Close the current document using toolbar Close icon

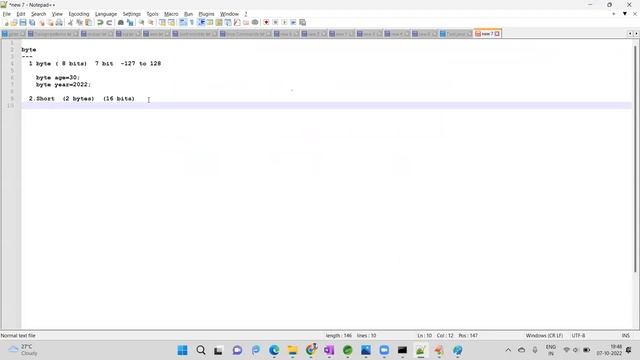tap(41, 22)
